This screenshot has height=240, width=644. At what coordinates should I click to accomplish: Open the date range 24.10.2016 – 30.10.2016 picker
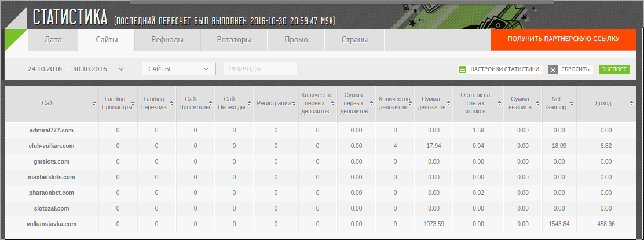[75, 69]
